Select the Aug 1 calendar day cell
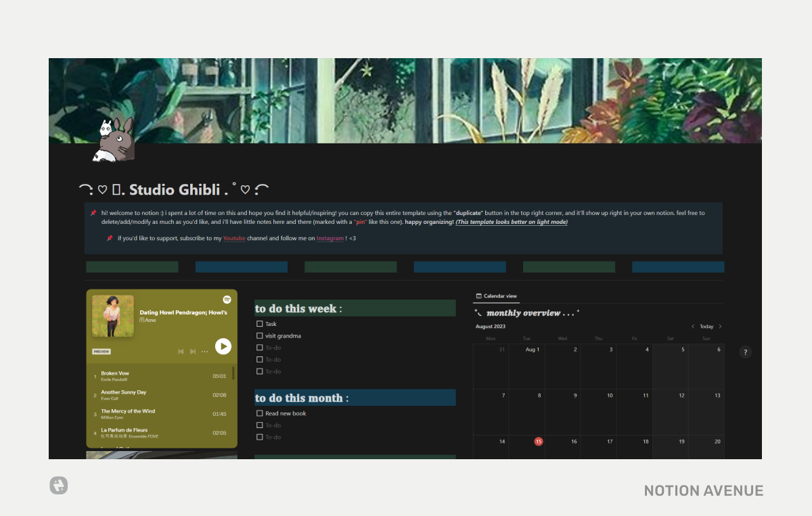Image resolution: width=812 pixels, height=516 pixels. pos(526,366)
